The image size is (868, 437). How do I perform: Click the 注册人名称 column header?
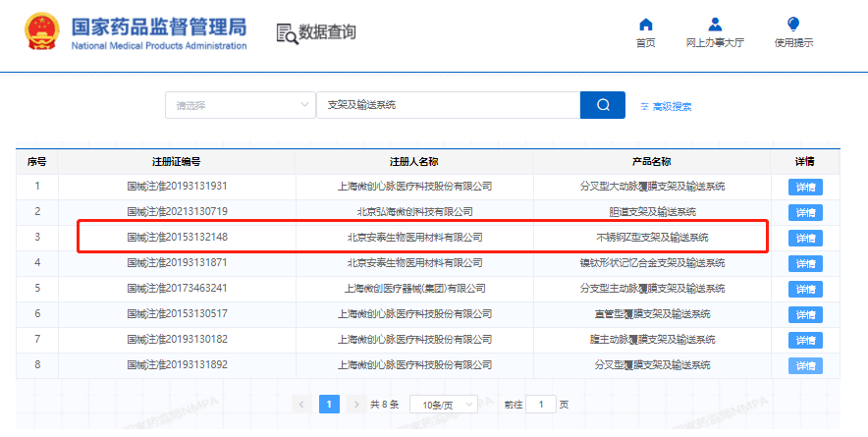tap(414, 162)
